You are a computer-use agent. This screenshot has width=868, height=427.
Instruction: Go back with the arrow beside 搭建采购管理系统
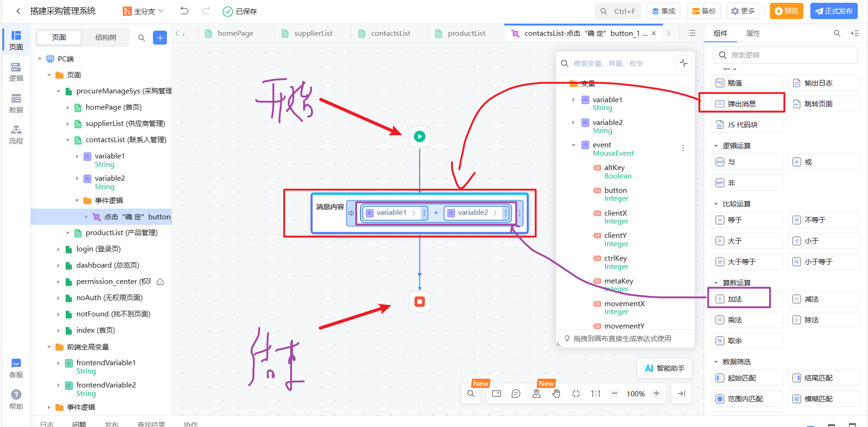point(18,11)
